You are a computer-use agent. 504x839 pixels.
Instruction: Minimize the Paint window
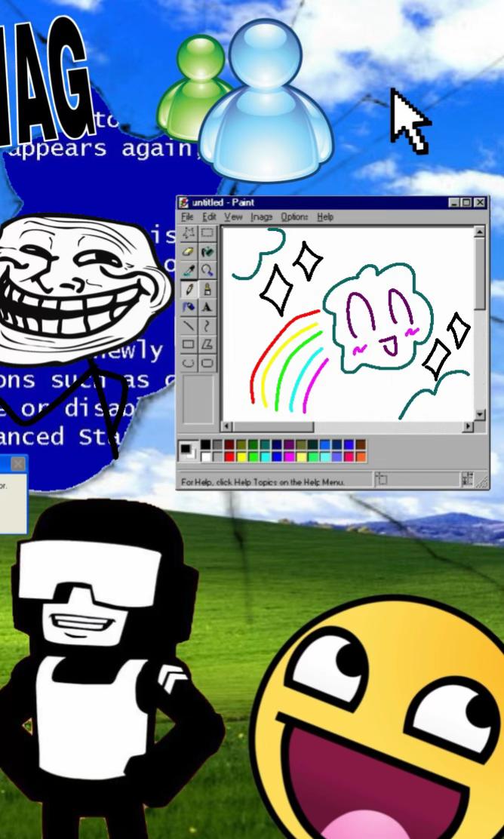(453, 203)
